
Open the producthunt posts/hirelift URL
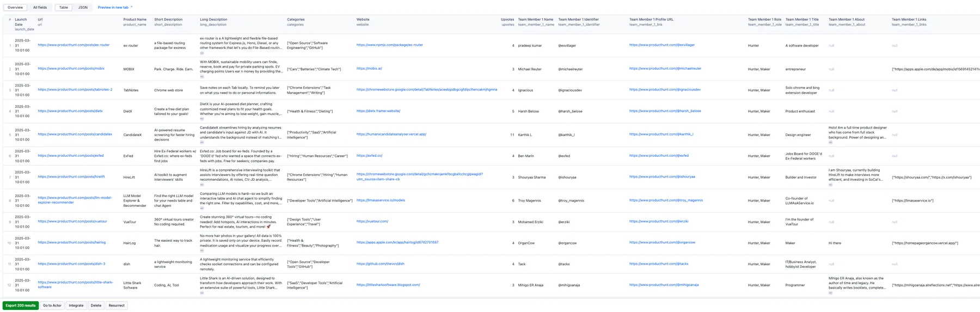point(71,177)
